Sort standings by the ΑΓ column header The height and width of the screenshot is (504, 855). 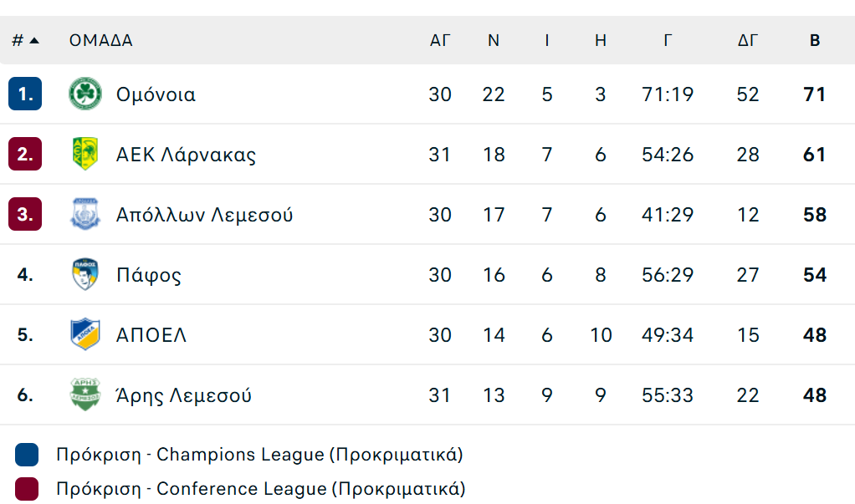click(440, 40)
